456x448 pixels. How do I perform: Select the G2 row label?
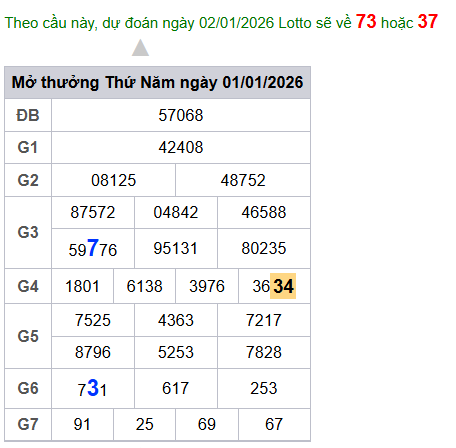click(x=28, y=180)
